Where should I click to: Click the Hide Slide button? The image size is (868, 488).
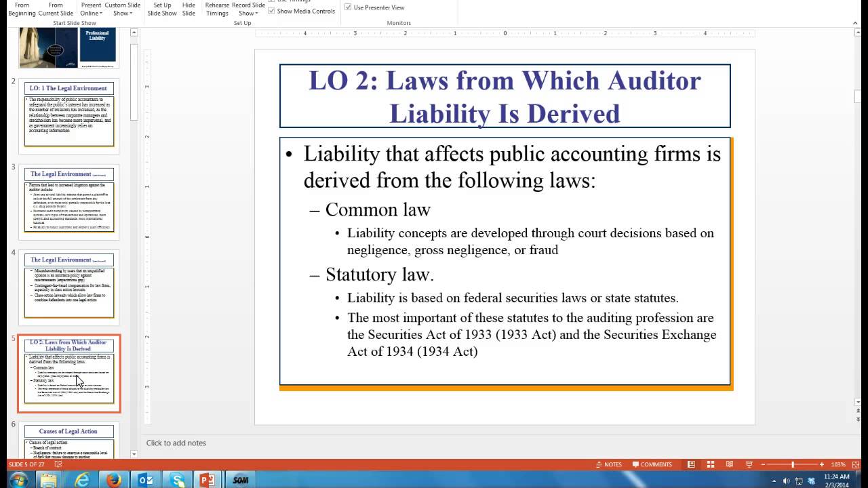pos(189,9)
